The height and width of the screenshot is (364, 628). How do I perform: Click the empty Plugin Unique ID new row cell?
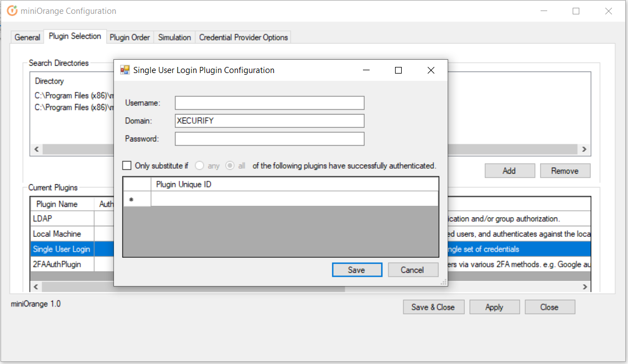[x=294, y=199]
